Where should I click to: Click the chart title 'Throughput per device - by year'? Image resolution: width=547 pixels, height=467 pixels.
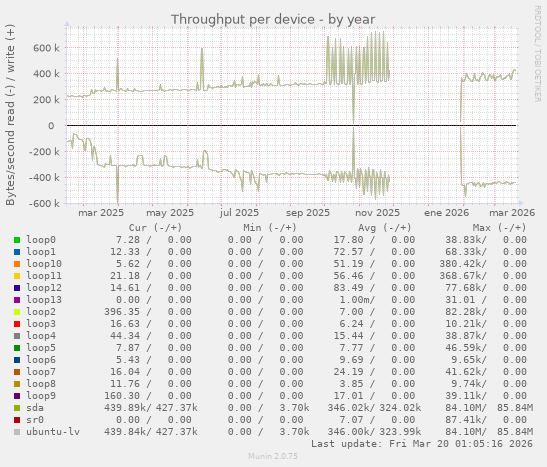pos(273,20)
